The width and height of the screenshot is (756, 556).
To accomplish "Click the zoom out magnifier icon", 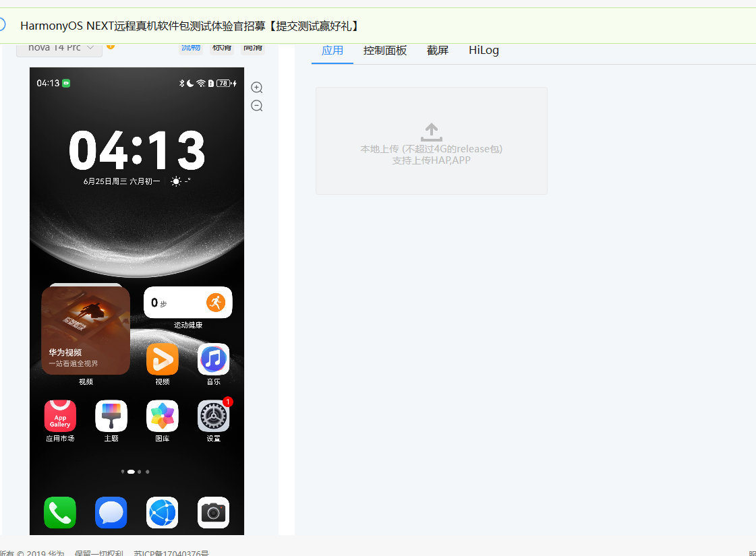I will coord(257,106).
